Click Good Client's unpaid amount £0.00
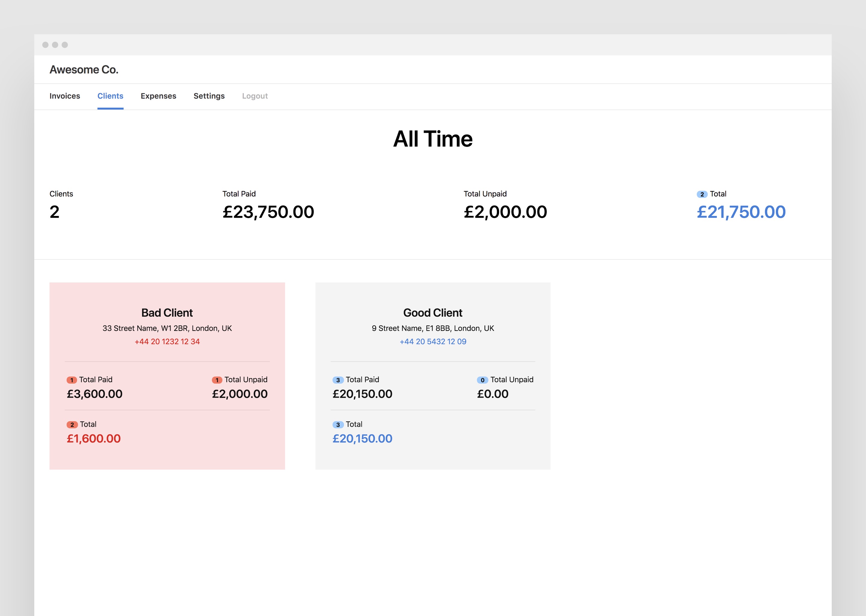 pyautogui.click(x=493, y=394)
